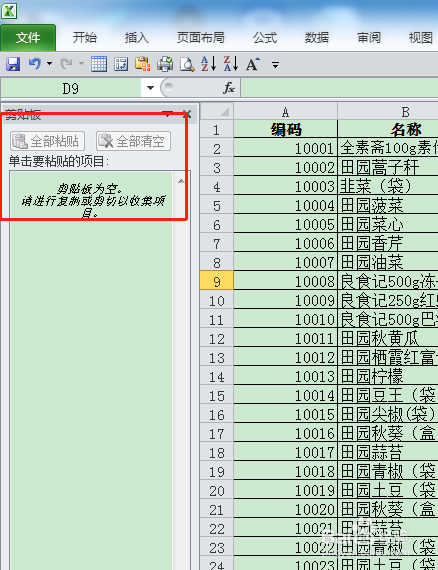Screen dimensions: 438x570
Task: Click the 名称 header cell
Action: point(388,129)
